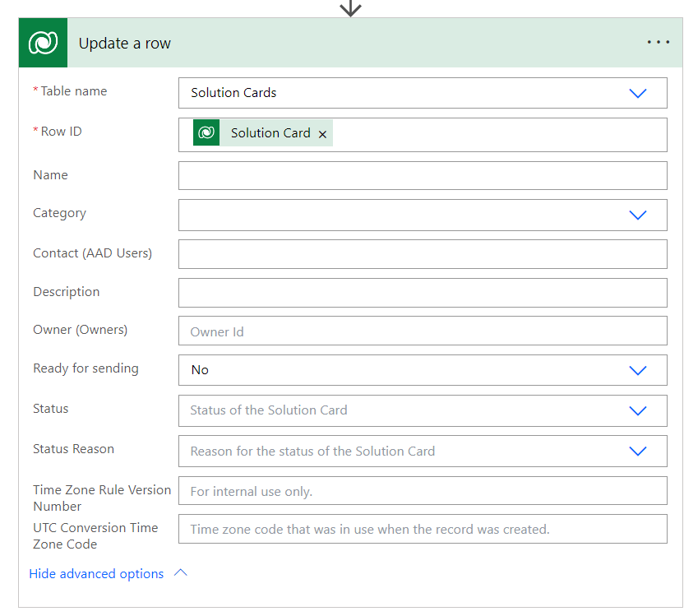Click into the Name field

pyautogui.click(x=422, y=176)
